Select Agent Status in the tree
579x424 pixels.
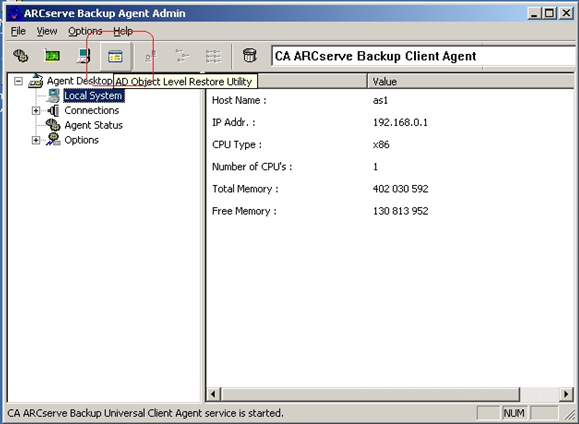(x=93, y=125)
